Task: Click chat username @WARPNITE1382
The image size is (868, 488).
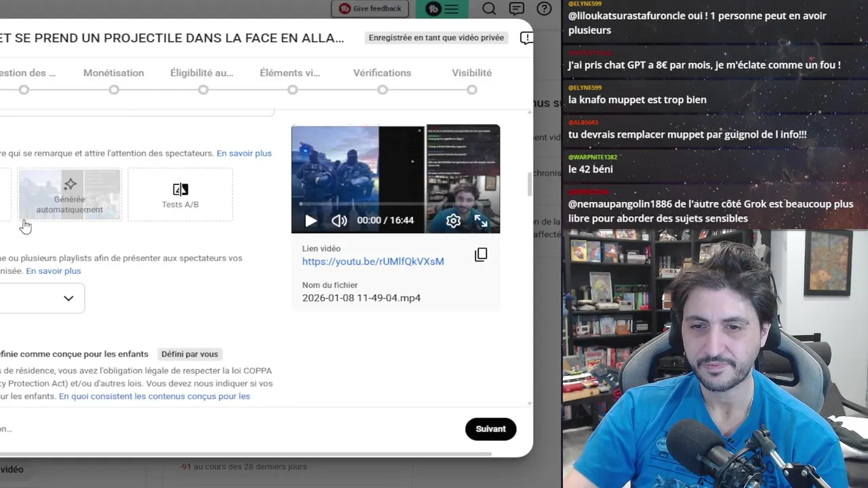Action: [593, 157]
